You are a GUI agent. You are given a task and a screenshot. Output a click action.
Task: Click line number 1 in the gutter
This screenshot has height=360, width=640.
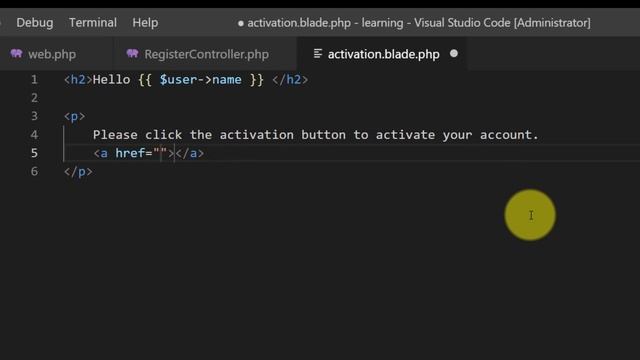[x=34, y=80]
